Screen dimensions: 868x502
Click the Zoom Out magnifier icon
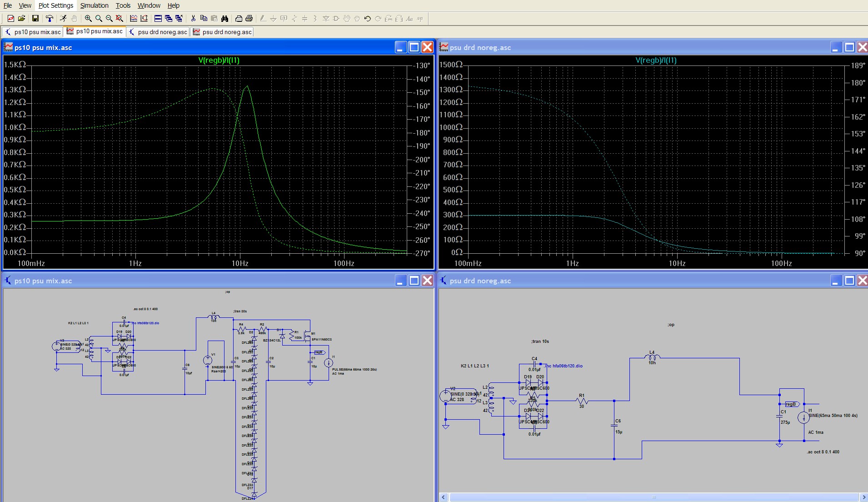[109, 19]
